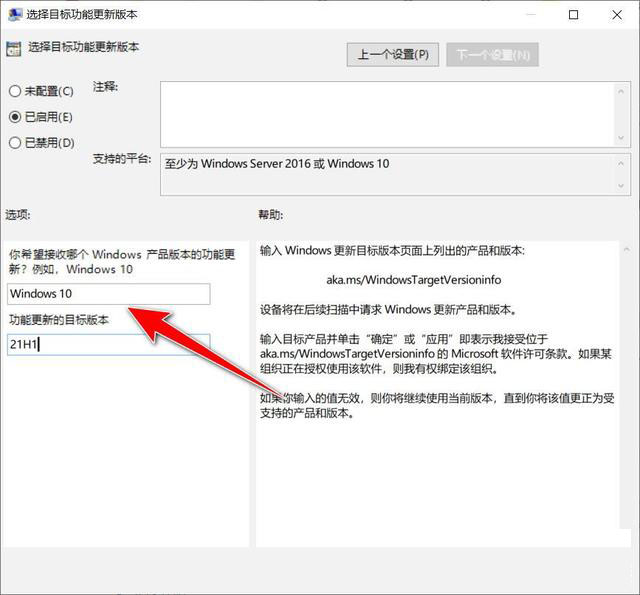Click the 下一个设置(N) button
640x595 pixels.
point(492,54)
